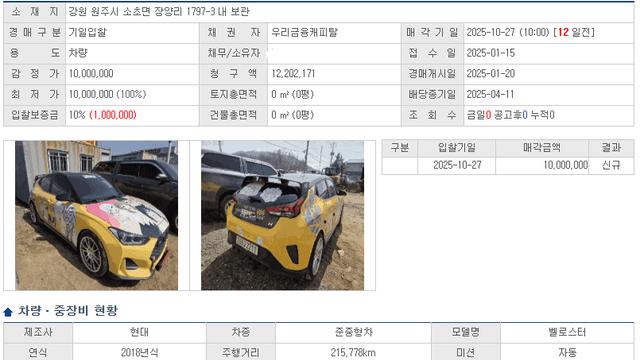Open the front-view photo of yellow Veloster
The height and width of the screenshot is (360, 640).
point(96,216)
